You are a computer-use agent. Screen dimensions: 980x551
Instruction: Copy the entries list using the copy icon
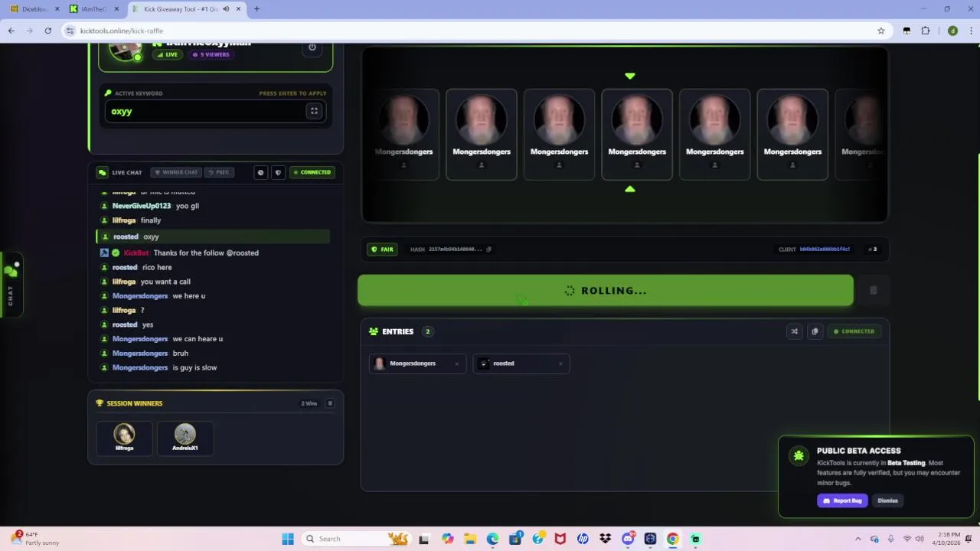point(815,331)
